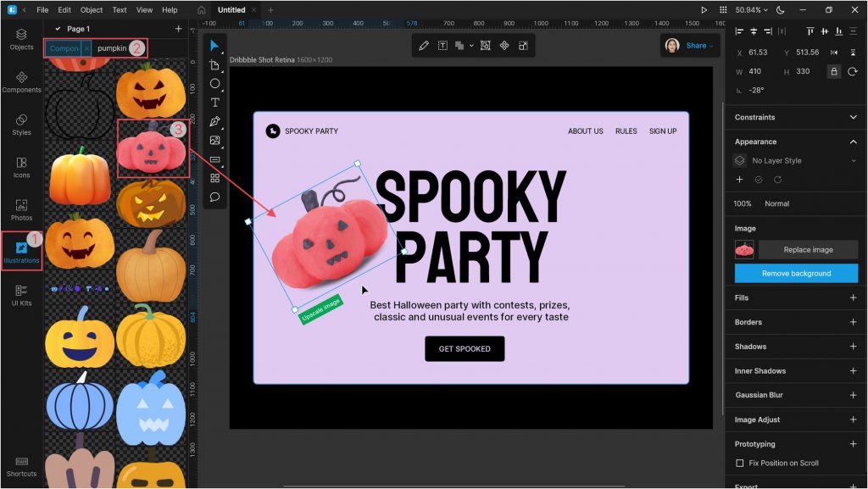Click the Mask icon in context toolbar
Image resolution: width=868 pixels, height=489 pixels.
(485, 46)
